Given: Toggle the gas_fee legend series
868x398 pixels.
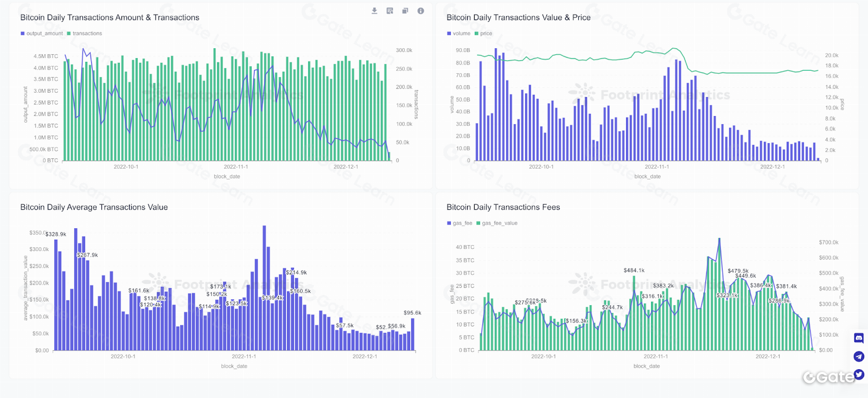Looking at the screenshot, I should pos(462,223).
